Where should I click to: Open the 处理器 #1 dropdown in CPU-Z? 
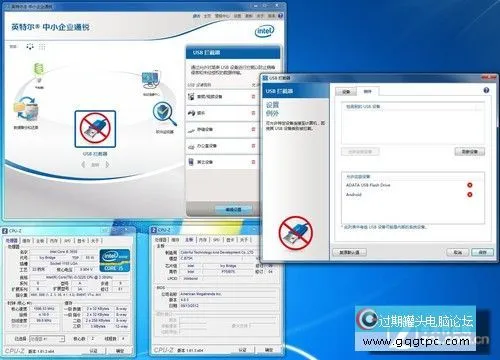click(47, 339)
